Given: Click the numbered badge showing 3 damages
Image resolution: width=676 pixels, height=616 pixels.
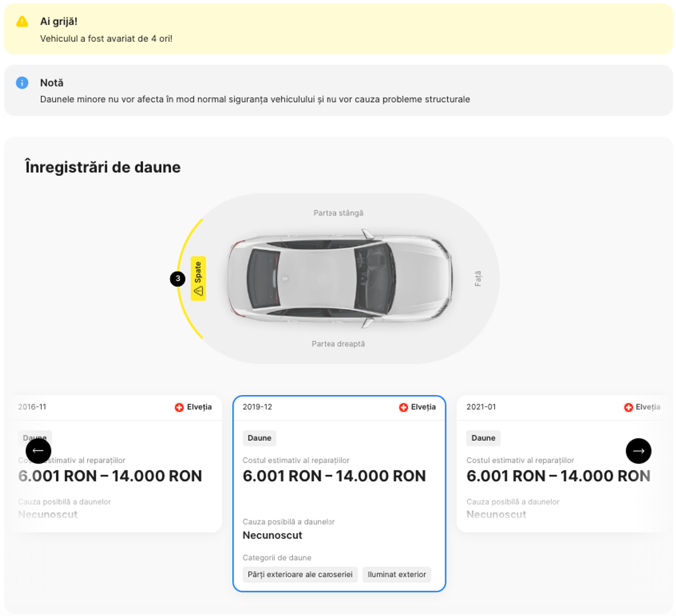Looking at the screenshot, I should point(178,278).
